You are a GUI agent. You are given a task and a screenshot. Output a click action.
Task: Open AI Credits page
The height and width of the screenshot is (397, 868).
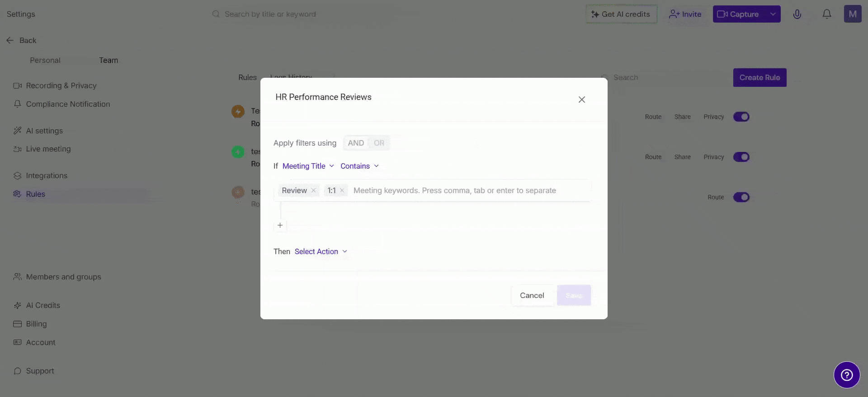[37, 305]
